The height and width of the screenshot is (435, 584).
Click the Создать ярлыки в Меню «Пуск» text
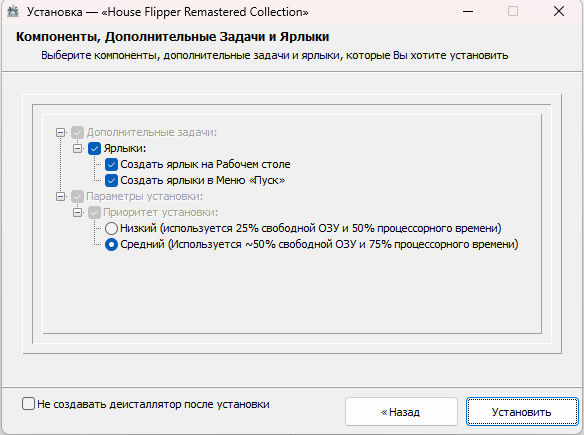(x=203, y=180)
